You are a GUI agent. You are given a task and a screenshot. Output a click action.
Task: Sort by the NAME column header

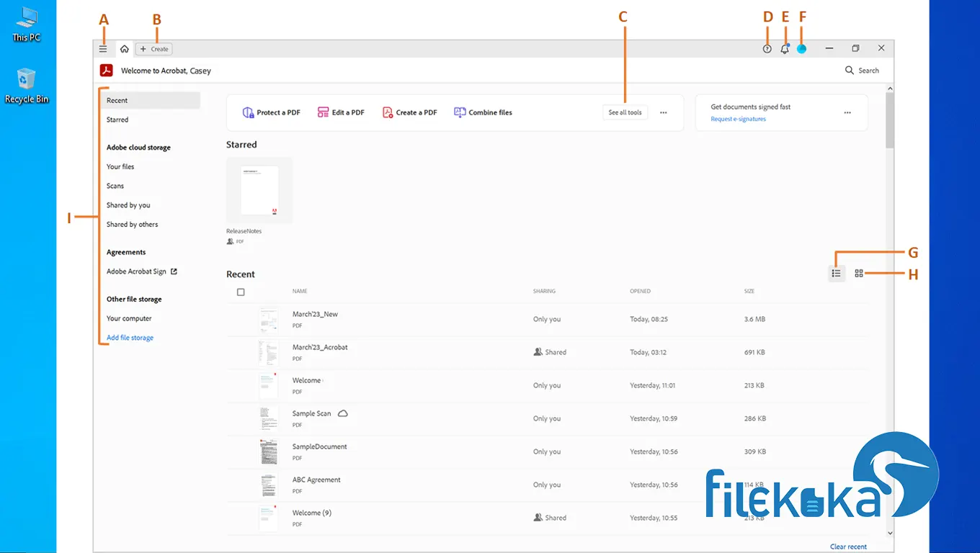coord(300,292)
